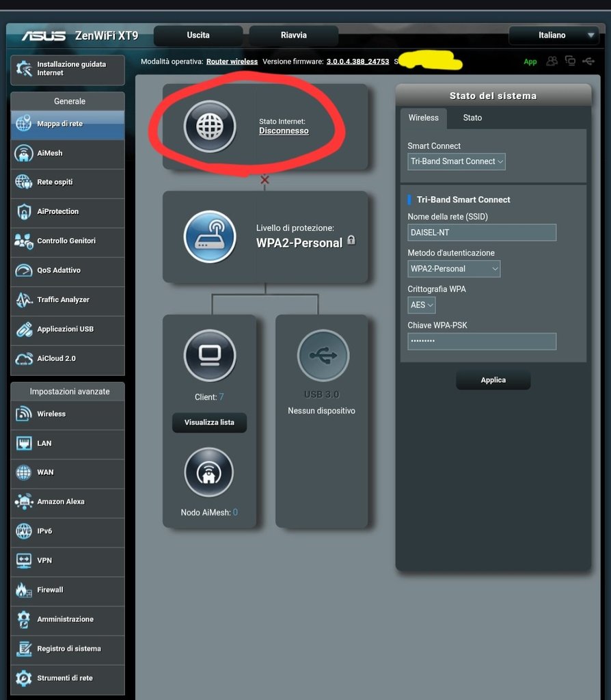This screenshot has height=700, width=611.
Task: Select the Wireless tab in Stato del sistema
Action: point(424,118)
